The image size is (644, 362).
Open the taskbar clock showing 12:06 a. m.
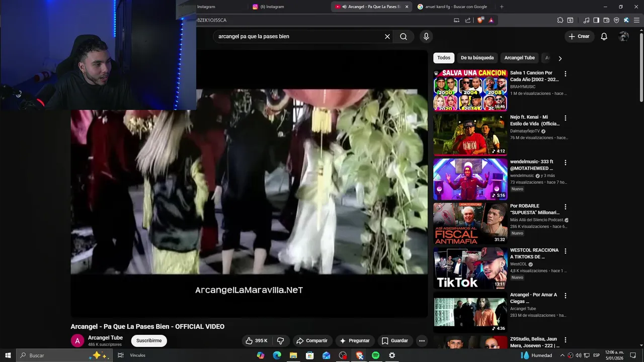point(614,355)
